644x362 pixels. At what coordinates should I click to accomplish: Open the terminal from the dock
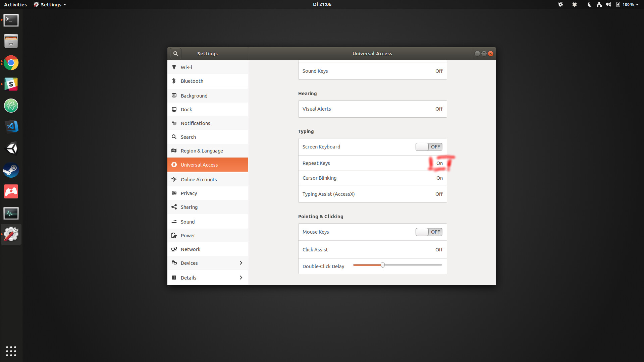[11, 20]
